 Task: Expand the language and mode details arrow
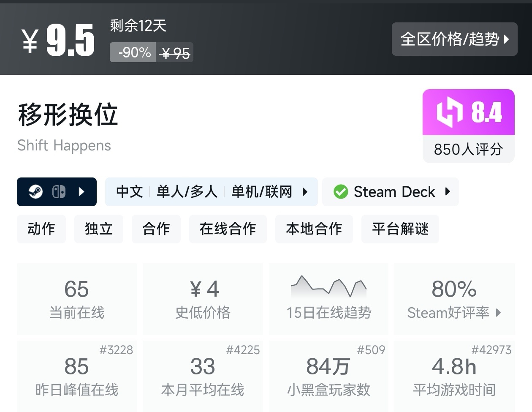tap(305, 192)
